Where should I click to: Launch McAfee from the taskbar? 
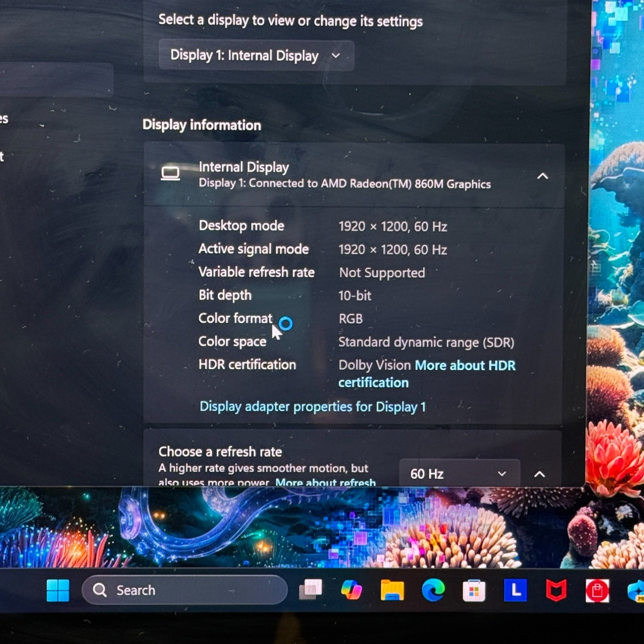coord(556,591)
